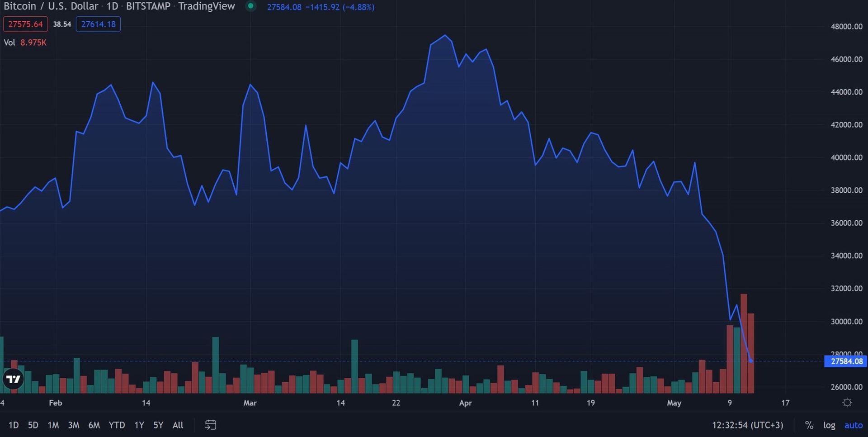Show the 5Y time range
Viewport: 868px width, 437px height.
click(158, 425)
